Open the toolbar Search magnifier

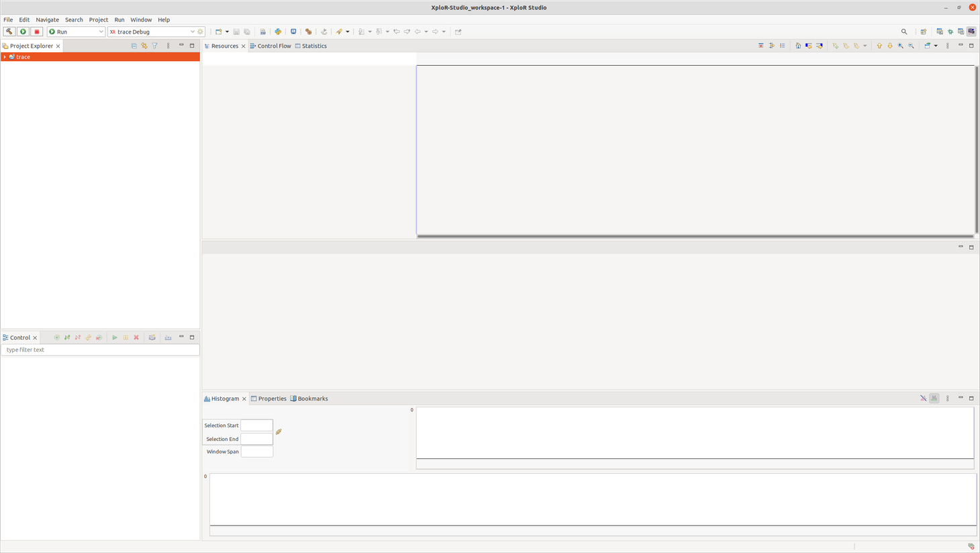point(904,32)
